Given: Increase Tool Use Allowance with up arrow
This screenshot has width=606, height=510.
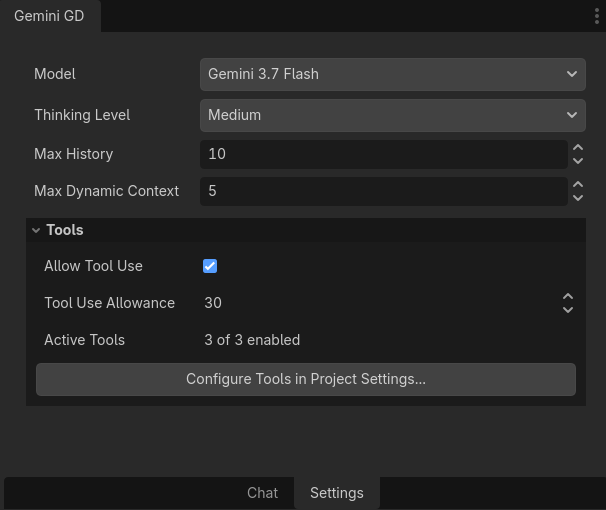Looking at the screenshot, I should [568, 297].
